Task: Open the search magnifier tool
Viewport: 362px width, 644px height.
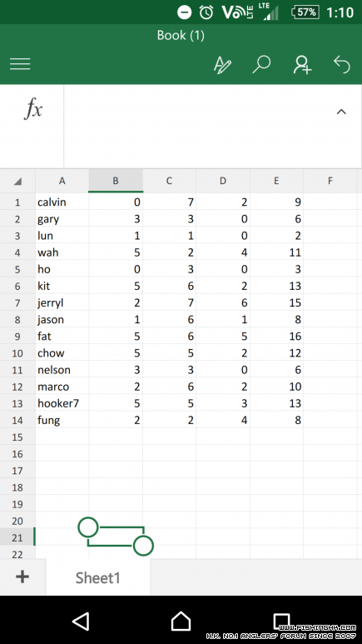Action: point(261,64)
